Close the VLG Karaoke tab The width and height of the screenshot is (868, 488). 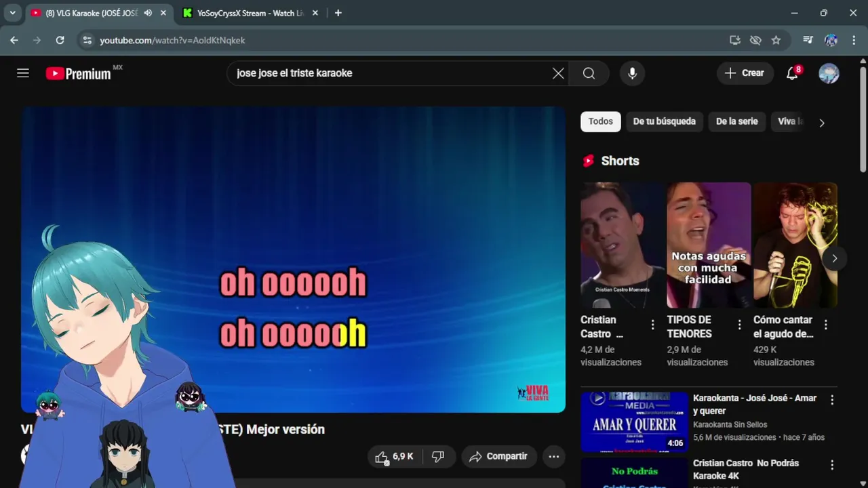coord(163,13)
